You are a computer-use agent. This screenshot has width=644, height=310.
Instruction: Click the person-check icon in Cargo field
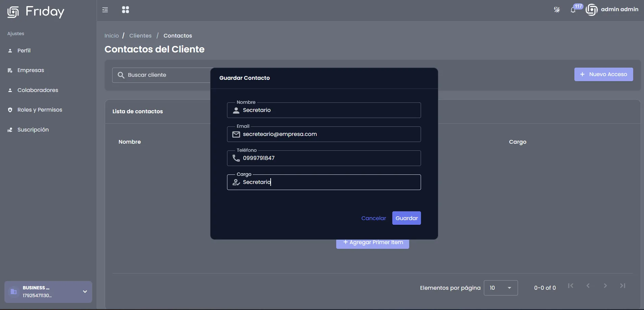point(236,182)
